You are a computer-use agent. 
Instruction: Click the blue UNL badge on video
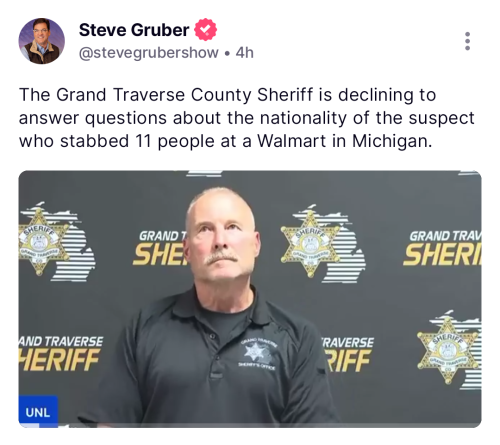pyautogui.click(x=38, y=412)
